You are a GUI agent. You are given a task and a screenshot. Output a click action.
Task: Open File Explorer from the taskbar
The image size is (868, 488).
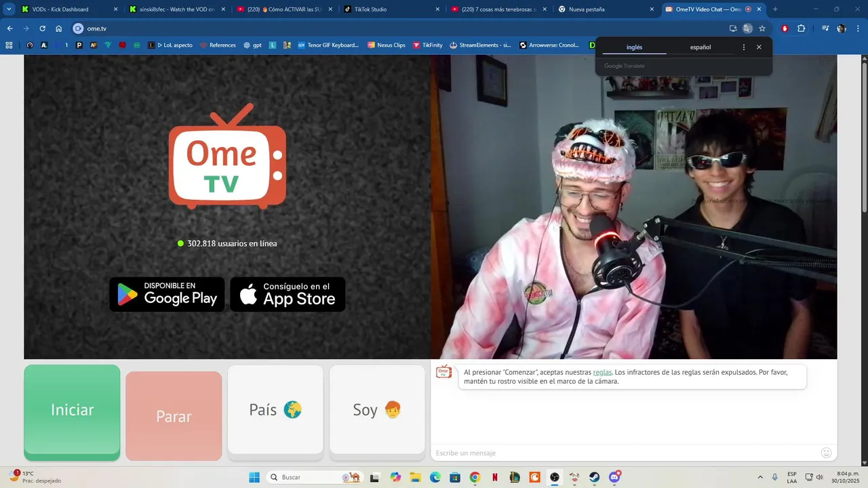point(415,477)
